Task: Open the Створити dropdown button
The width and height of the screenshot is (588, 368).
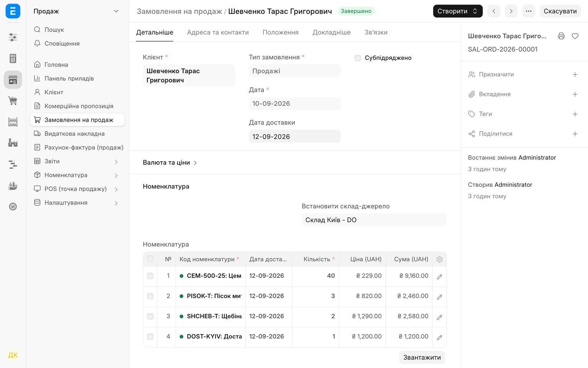Action: (x=457, y=11)
